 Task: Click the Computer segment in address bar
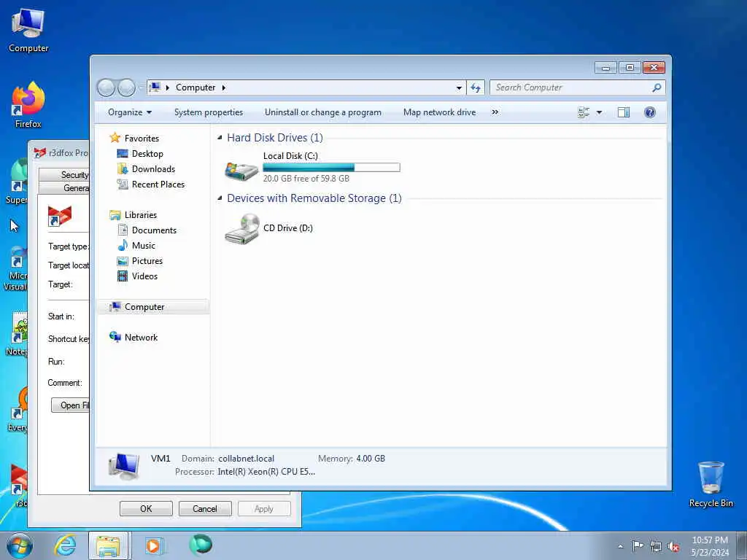[196, 87]
